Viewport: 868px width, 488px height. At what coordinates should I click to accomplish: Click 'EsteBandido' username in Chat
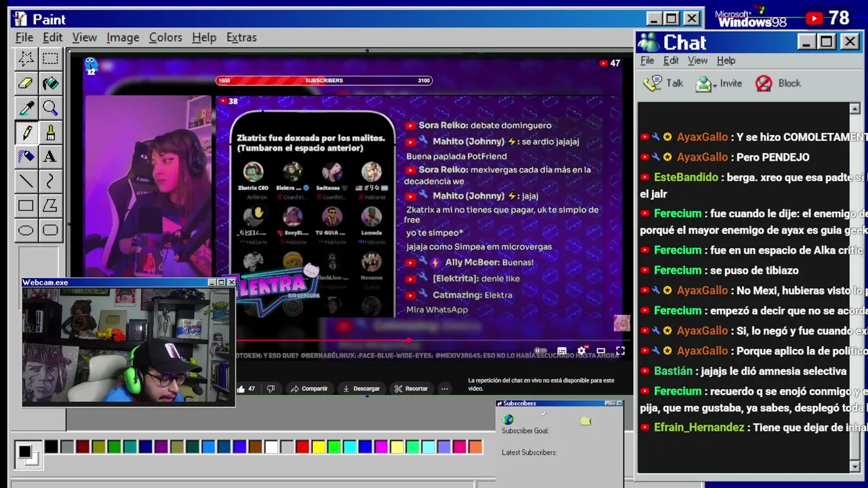pyautogui.click(x=686, y=178)
